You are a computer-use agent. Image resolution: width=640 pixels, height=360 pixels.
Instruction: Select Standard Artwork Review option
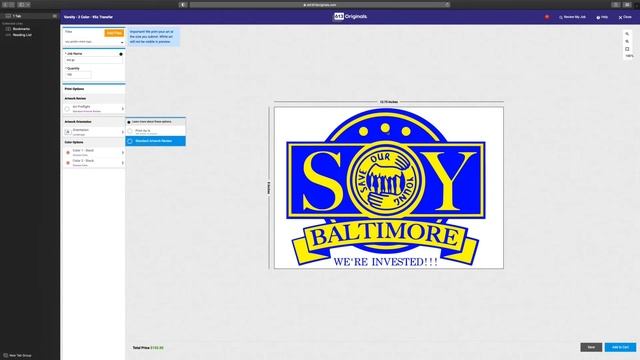tap(156, 141)
